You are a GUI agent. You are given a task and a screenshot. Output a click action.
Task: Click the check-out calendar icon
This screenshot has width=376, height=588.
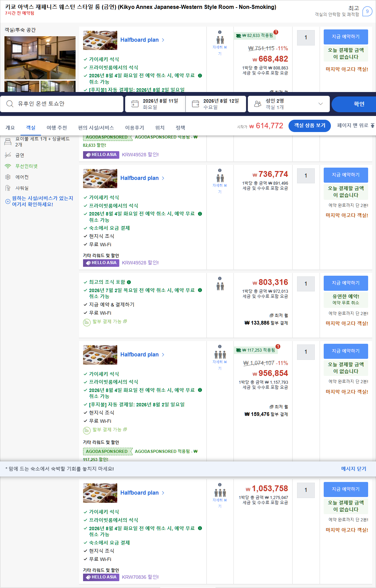[196, 104]
